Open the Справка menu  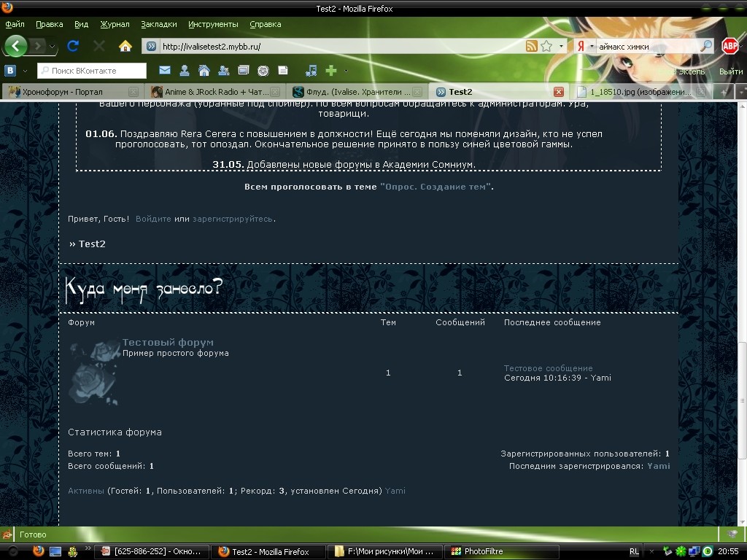click(x=266, y=24)
